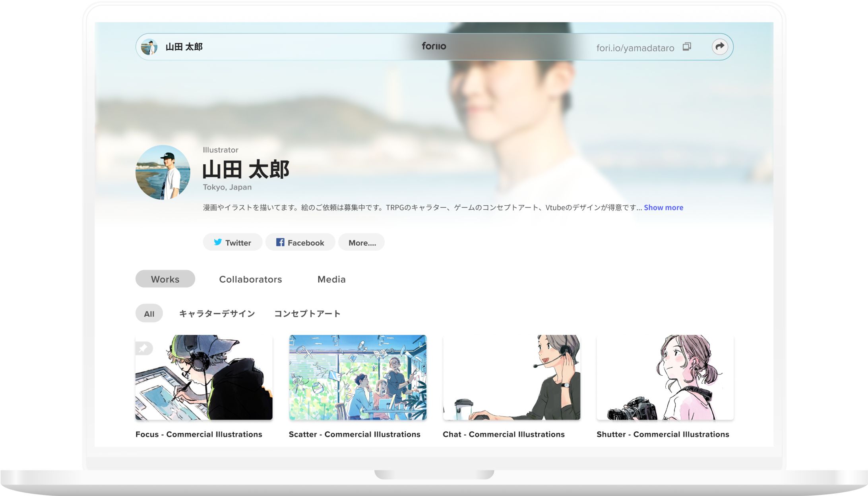Screen dimensions: 868x496
Task: Switch to the Media tab
Action: coord(331,279)
